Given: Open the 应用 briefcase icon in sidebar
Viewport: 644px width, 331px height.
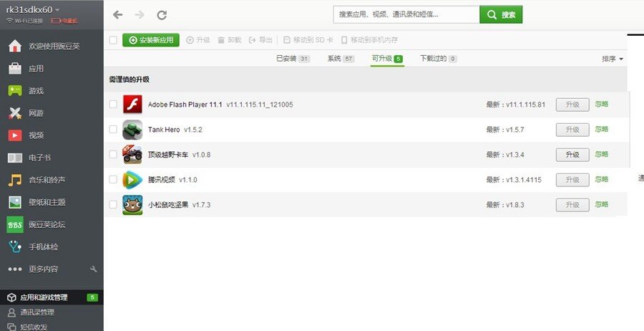Looking at the screenshot, I should tap(15, 68).
